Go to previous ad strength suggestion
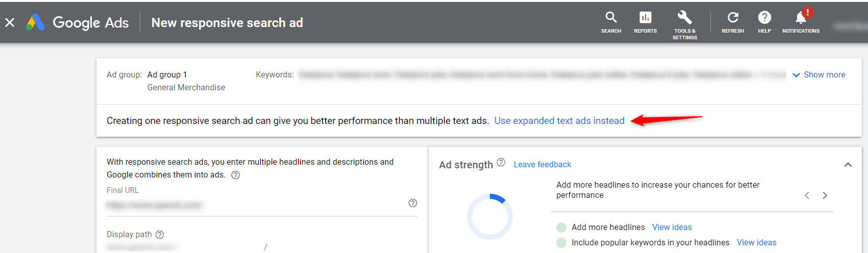 tap(807, 195)
